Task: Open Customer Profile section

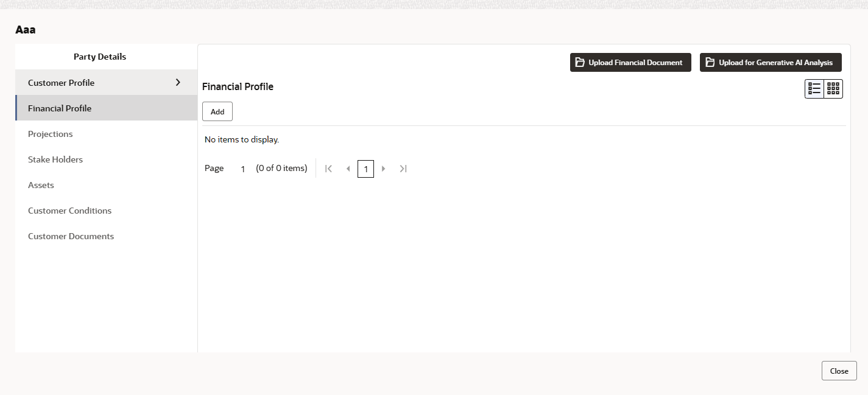Action: point(106,82)
